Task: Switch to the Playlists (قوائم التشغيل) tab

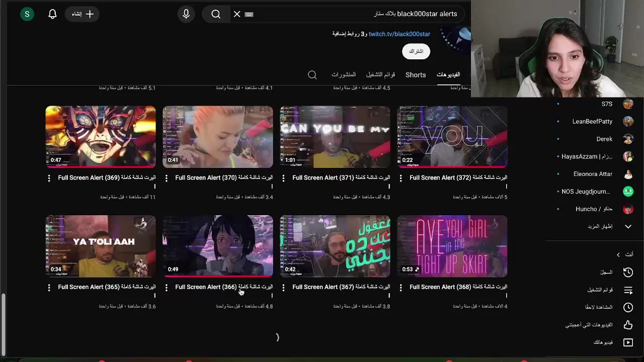Action: point(380,74)
